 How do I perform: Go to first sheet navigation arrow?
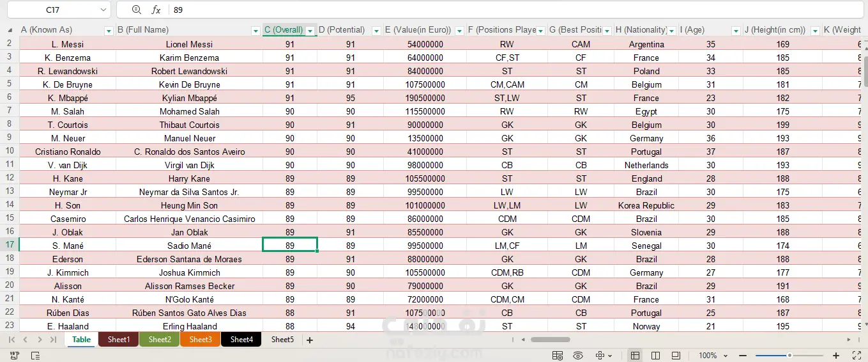tap(11, 340)
